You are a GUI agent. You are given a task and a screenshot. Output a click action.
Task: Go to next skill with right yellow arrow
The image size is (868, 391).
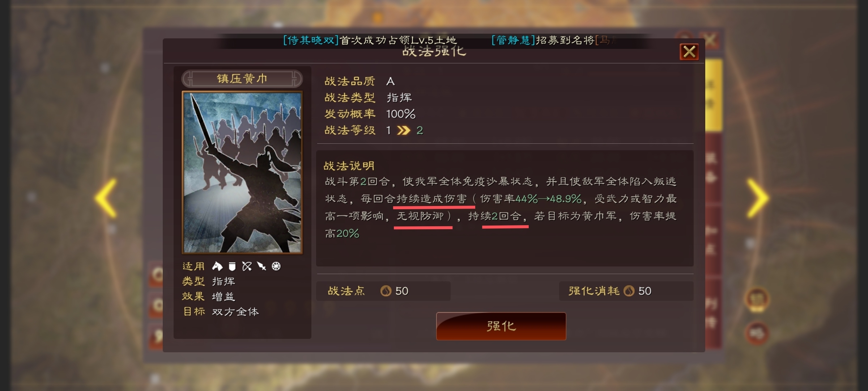[758, 198]
